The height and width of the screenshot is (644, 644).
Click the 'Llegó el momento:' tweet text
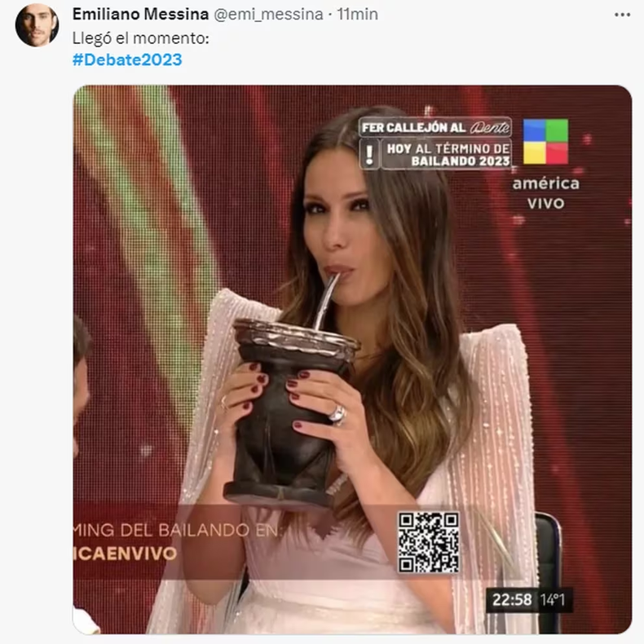[x=141, y=38]
